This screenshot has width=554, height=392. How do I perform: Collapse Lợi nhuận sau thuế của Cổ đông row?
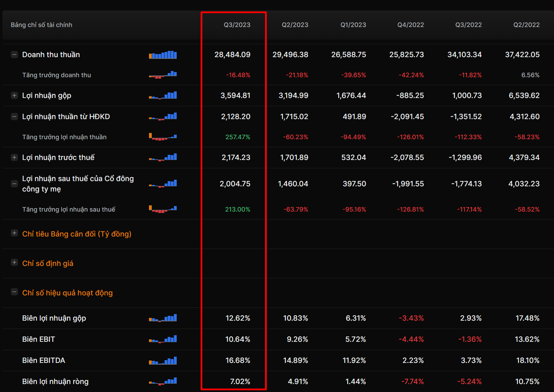14,184
